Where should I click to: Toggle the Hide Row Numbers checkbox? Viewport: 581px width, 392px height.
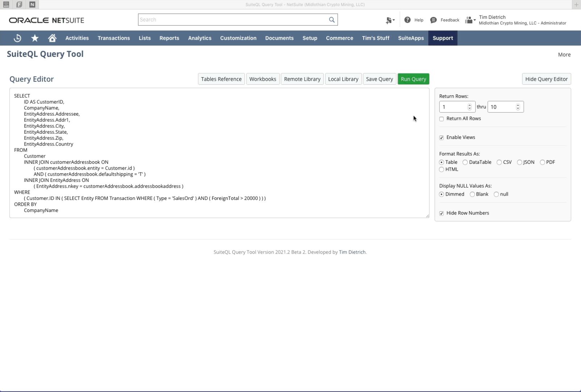pyautogui.click(x=442, y=213)
